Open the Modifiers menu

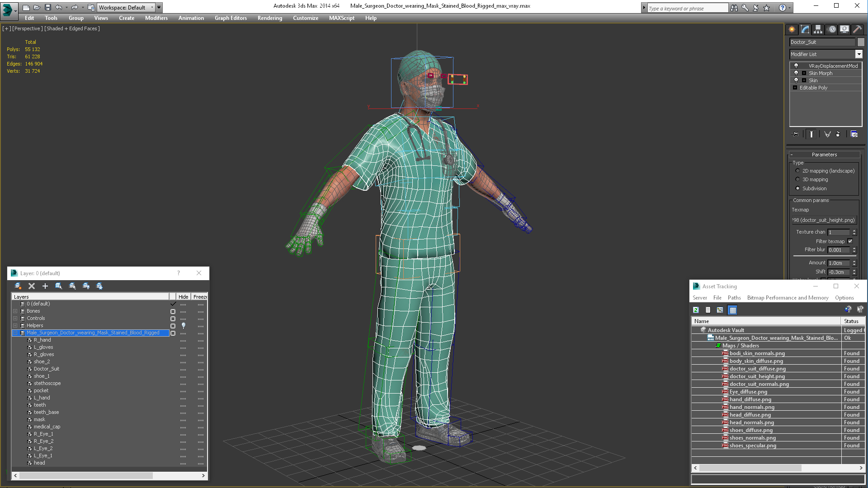[x=156, y=18]
